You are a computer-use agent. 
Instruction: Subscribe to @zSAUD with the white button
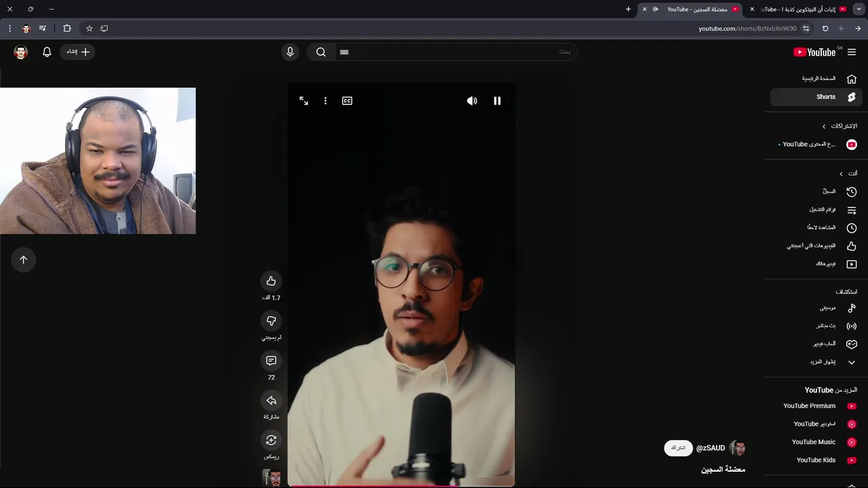[678, 448]
